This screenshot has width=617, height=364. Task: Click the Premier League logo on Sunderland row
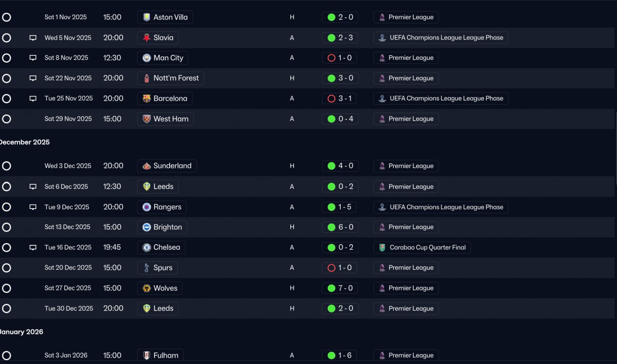382,166
